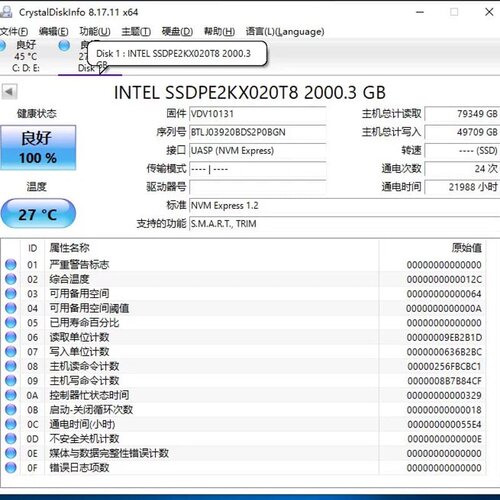This screenshot has width=500, height=500.
Task: Click the ID column header
Action: click(32, 248)
